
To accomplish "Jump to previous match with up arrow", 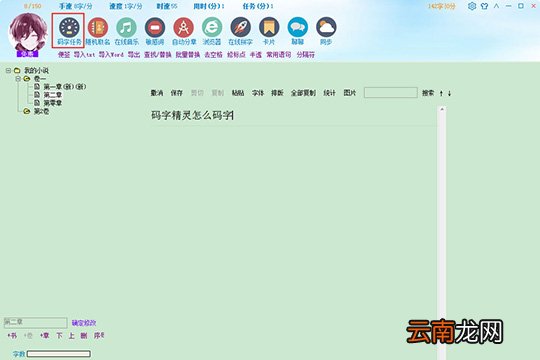I will pos(441,93).
